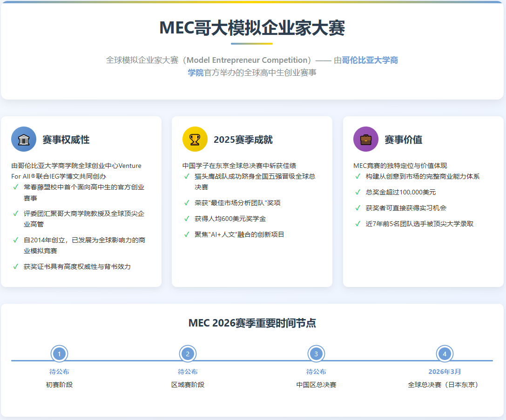Click the checkmark beside 获奖者可直接获得实习机会
Viewport: 506px width, 420px height.
358,208
